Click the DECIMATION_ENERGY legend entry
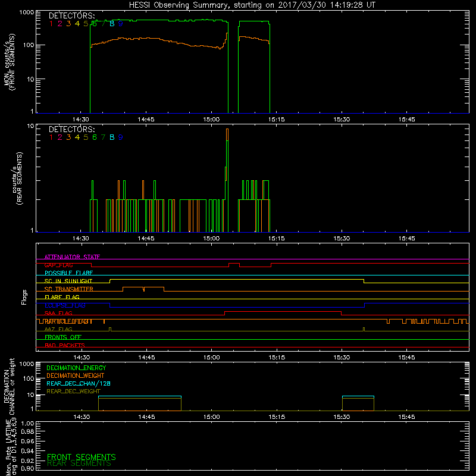476x476 pixels. point(76,368)
